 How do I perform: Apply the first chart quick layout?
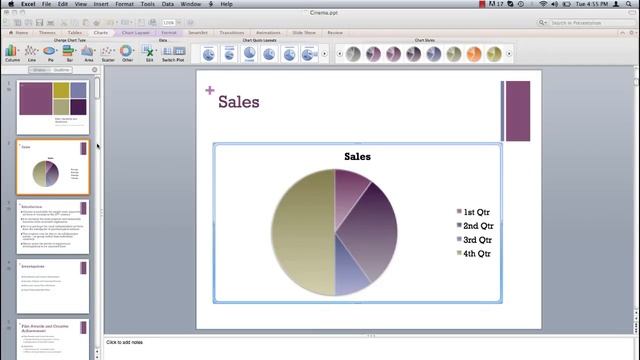tap(209, 53)
